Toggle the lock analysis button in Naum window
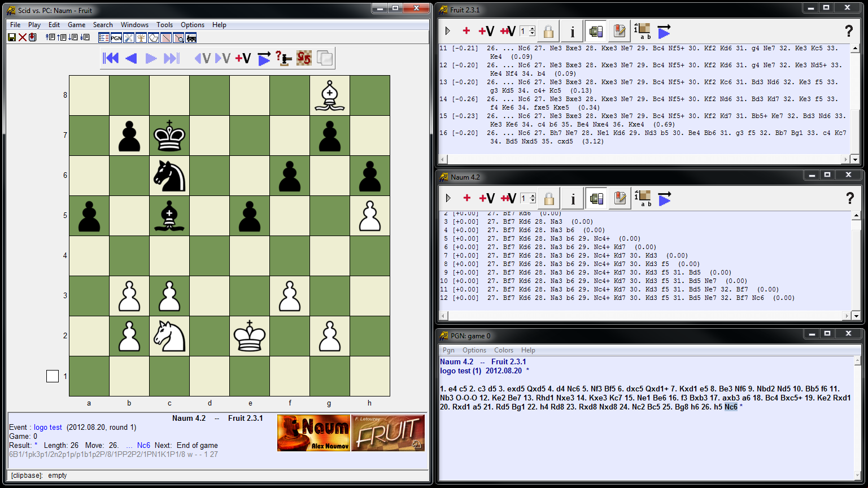 coord(549,198)
